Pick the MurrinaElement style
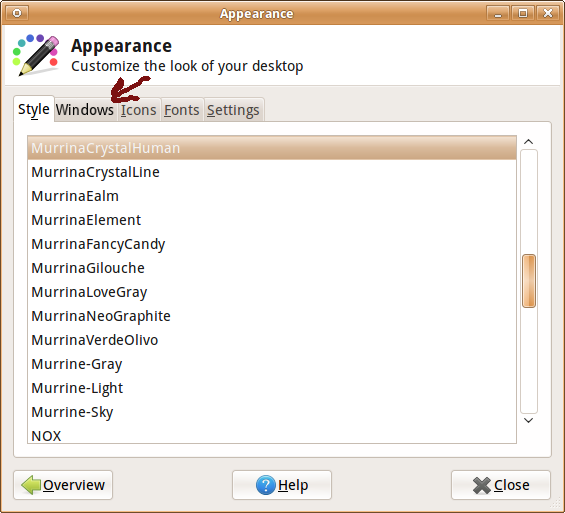 click(x=272, y=220)
